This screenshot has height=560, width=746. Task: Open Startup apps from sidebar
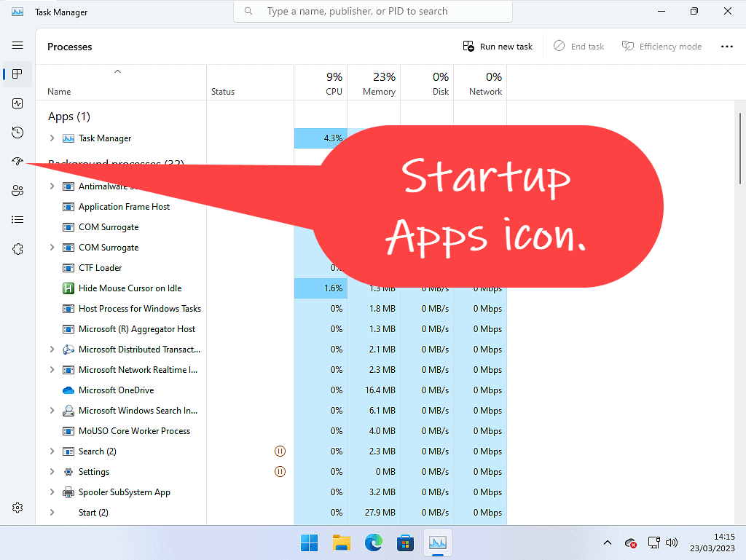[x=17, y=162]
